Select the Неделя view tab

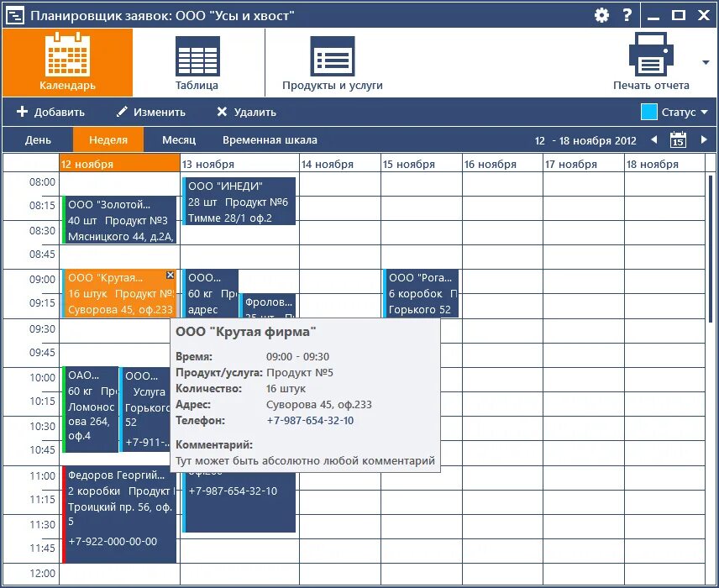108,140
